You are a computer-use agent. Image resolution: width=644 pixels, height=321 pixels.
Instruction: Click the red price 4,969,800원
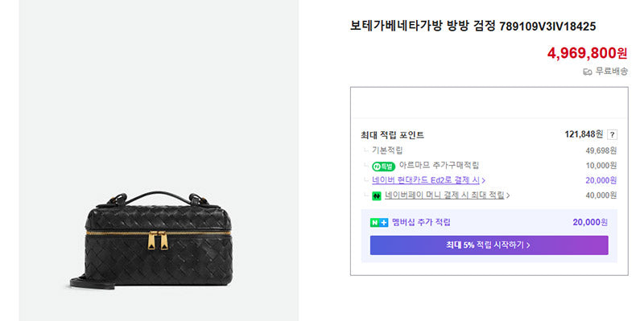coord(588,53)
